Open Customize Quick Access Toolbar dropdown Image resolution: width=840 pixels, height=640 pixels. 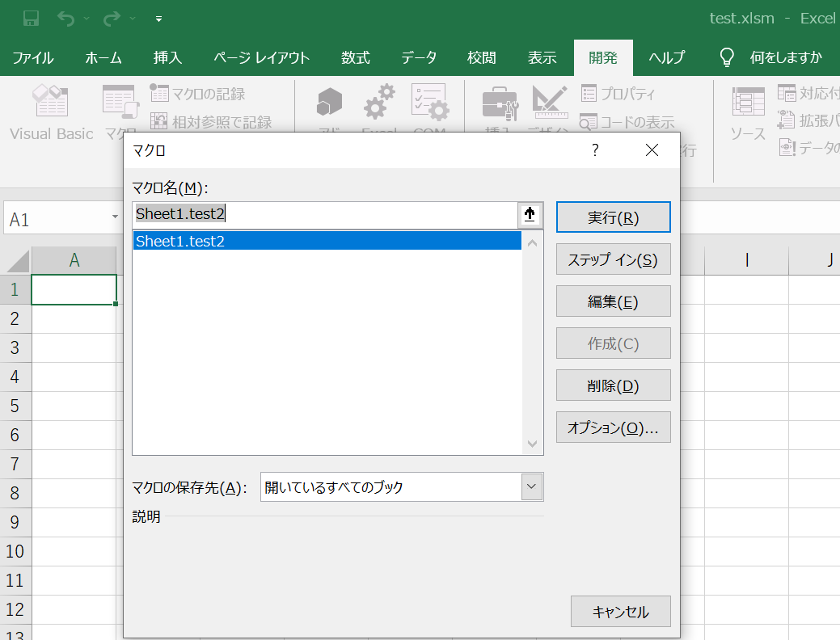[158, 19]
